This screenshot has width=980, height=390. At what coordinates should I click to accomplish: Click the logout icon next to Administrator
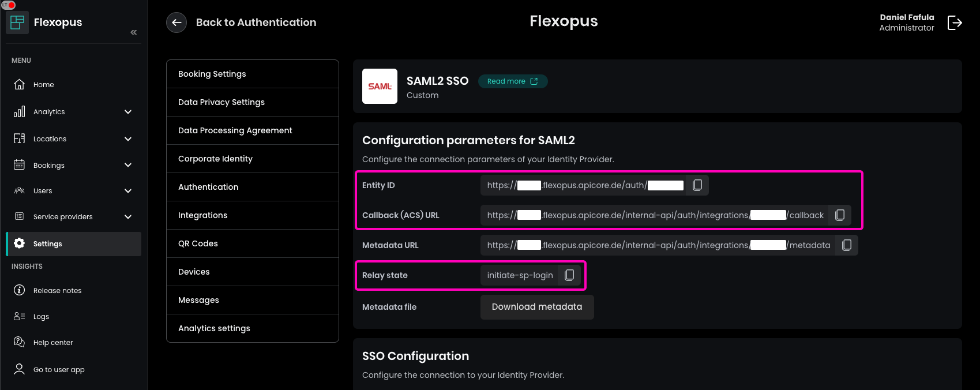tap(955, 22)
